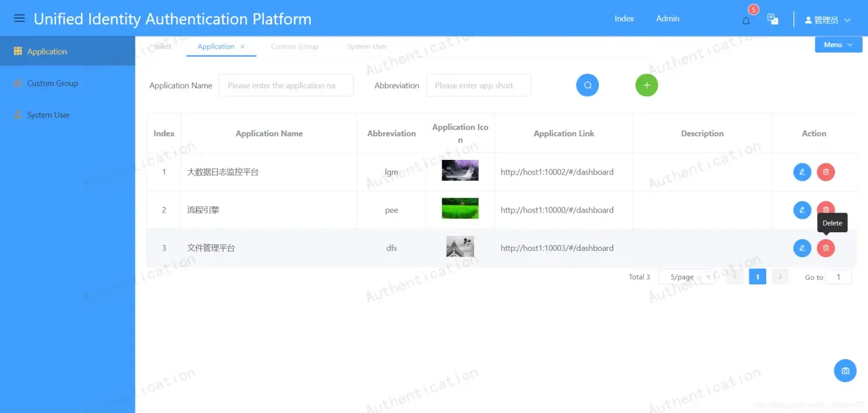Image resolution: width=868 pixels, height=413 pixels.
Task: Click the edit icon for the pee application
Action: (x=802, y=210)
